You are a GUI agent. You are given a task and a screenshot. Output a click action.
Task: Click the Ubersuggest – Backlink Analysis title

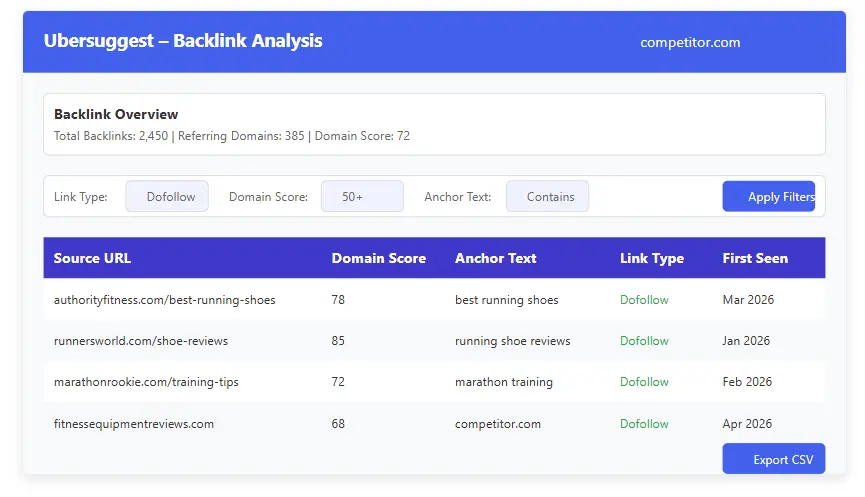pyautogui.click(x=183, y=41)
